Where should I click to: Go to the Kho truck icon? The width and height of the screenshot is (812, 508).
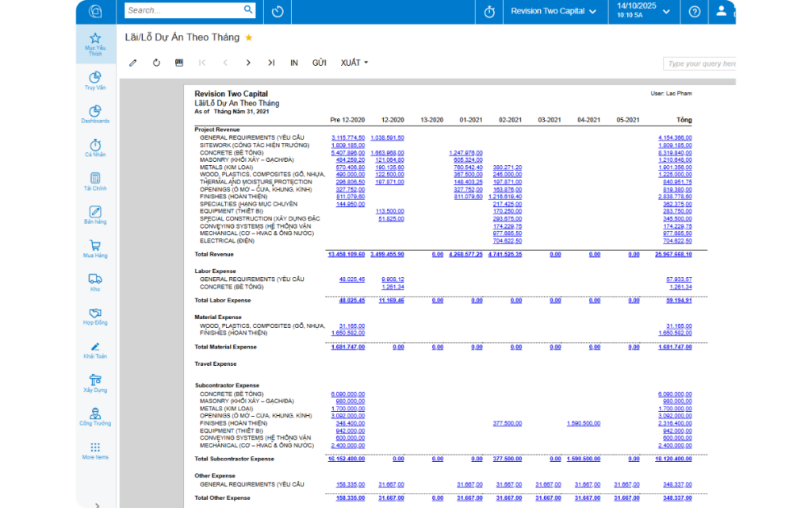pyautogui.click(x=95, y=282)
